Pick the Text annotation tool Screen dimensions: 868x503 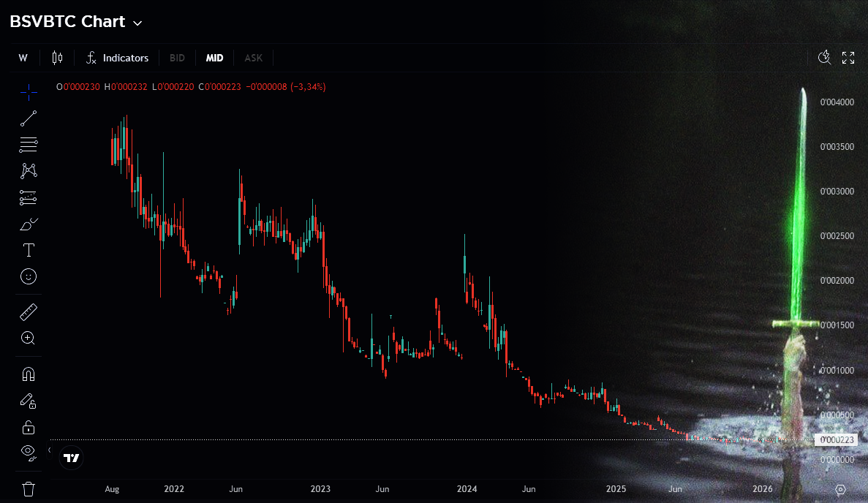29,250
